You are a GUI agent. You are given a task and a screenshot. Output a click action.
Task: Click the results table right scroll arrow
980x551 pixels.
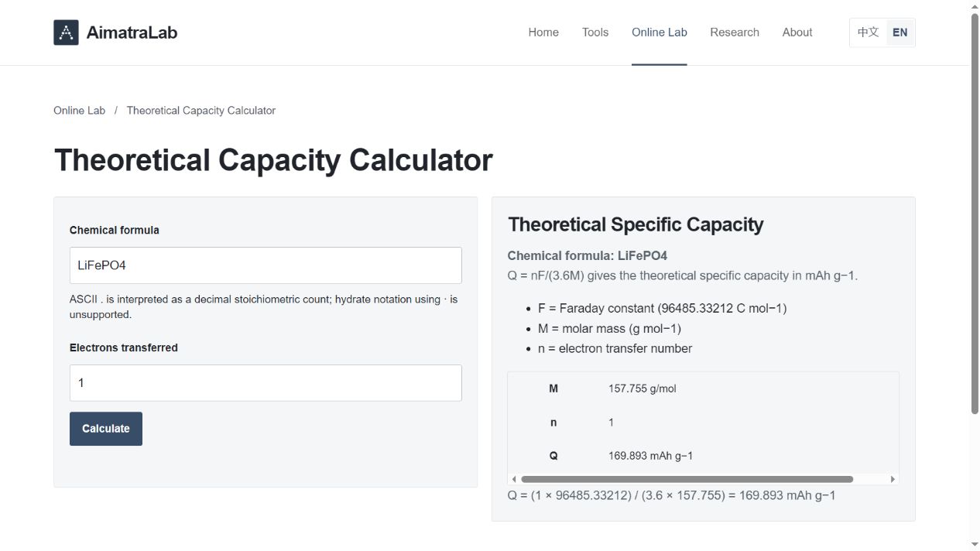(893, 479)
